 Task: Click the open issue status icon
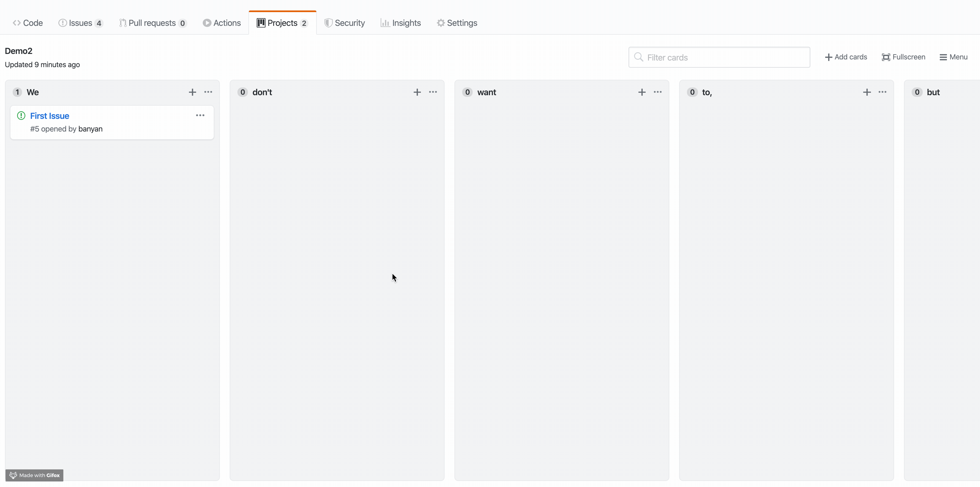pyautogui.click(x=21, y=116)
